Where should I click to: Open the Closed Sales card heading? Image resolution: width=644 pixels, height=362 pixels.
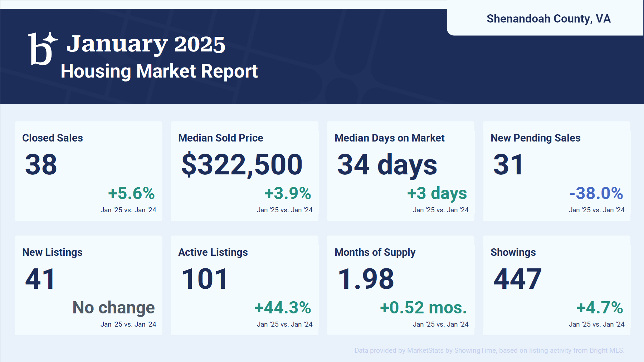tap(53, 138)
